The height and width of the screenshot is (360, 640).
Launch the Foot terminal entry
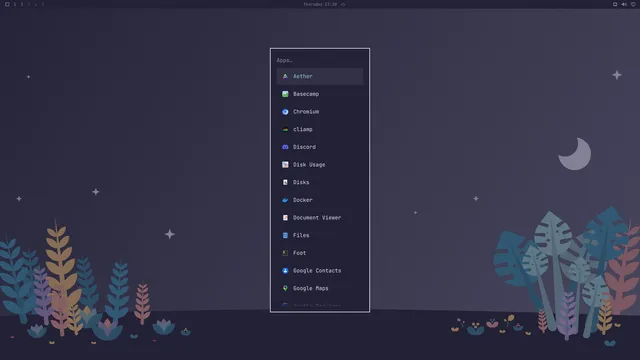click(x=320, y=253)
